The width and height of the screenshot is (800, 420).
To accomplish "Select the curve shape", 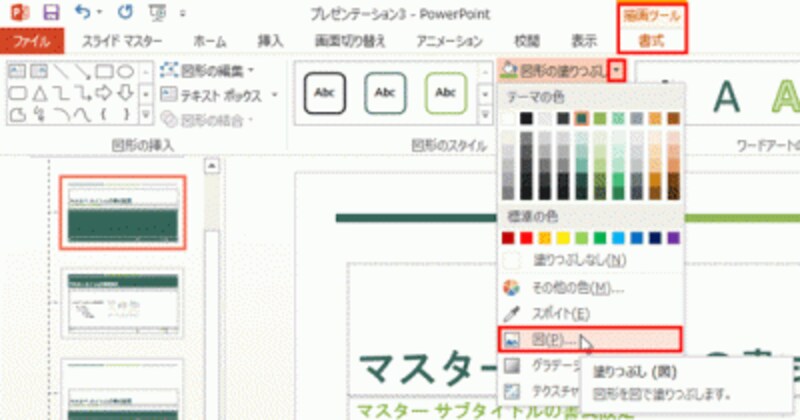I will 83,115.
